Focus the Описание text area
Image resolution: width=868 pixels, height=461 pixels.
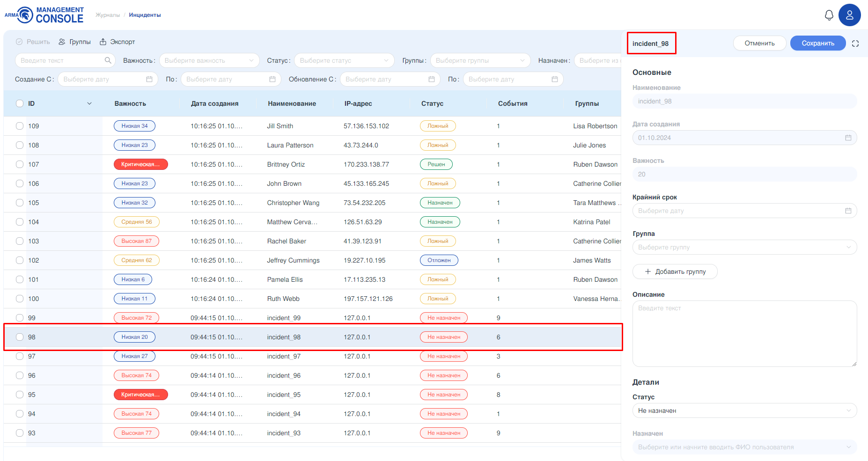(744, 333)
